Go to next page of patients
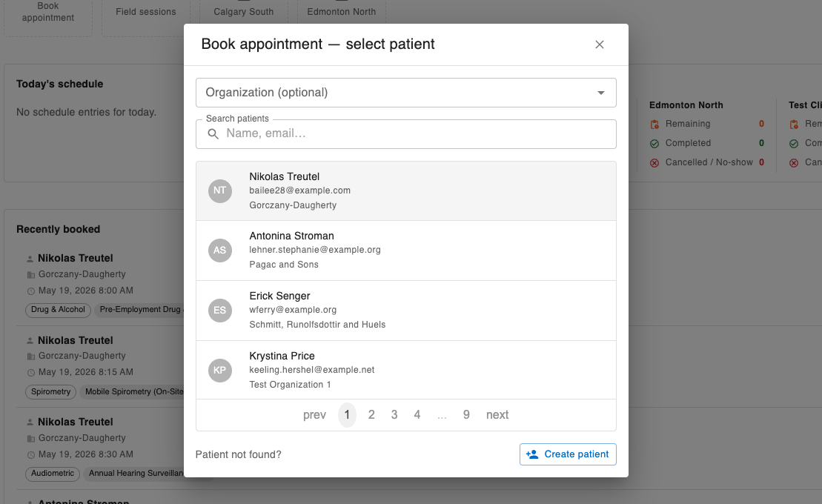This screenshot has width=822, height=504. click(x=497, y=415)
